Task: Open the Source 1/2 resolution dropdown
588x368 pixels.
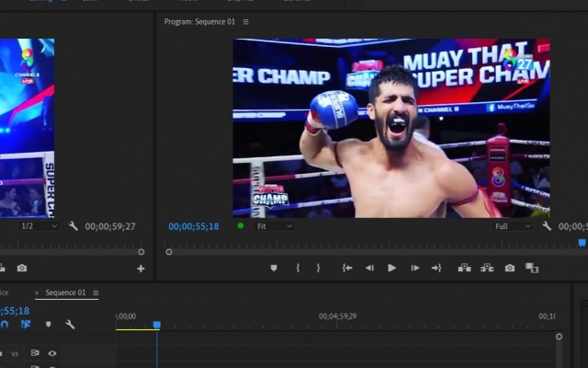Action: [x=39, y=226]
